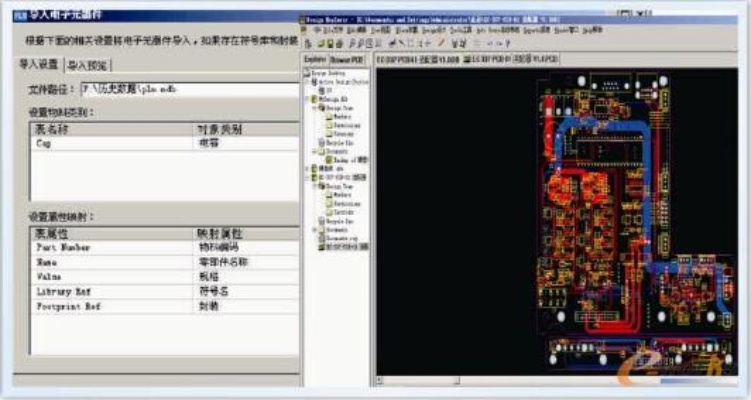Click the orange pencil toolbar icon

point(441,43)
